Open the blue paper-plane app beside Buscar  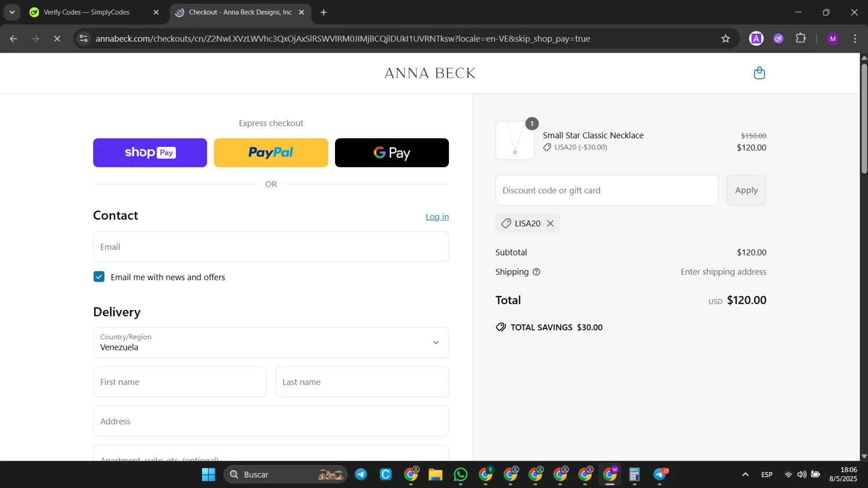click(x=361, y=475)
